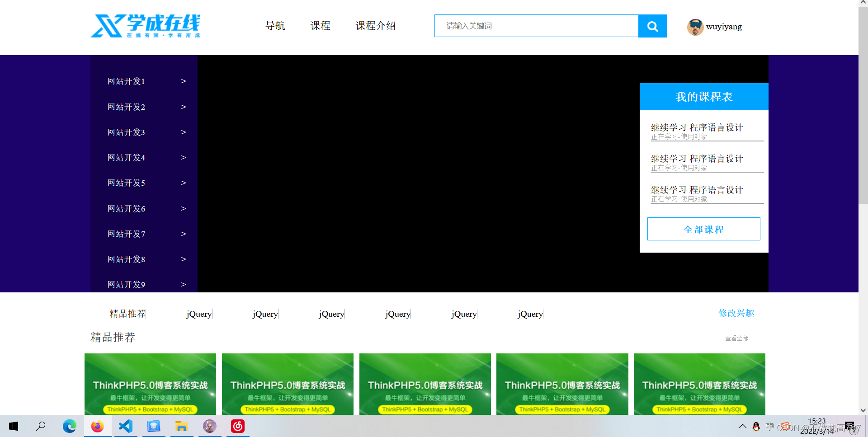Launch Microsoft Edge from the taskbar
The height and width of the screenshot is (437, 868).
pyautogui.click(x=69, y=426)
